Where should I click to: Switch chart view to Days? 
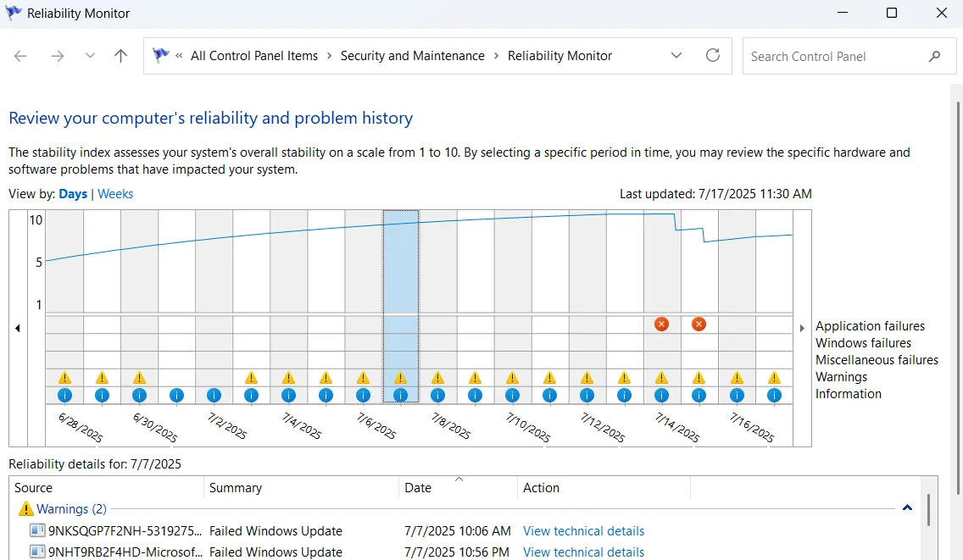click(73, 194)
